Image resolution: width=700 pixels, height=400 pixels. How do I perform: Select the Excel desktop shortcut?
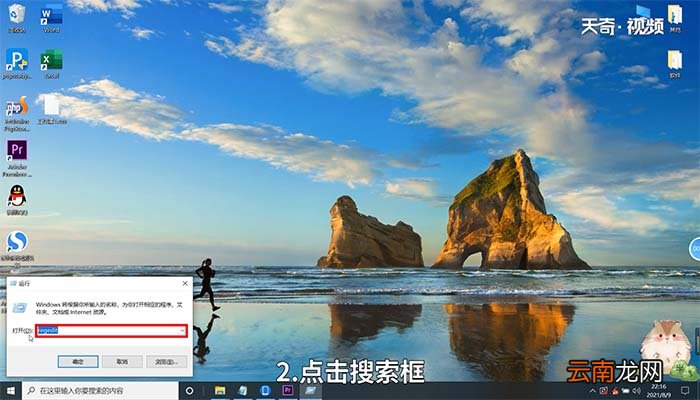(51, 64)
